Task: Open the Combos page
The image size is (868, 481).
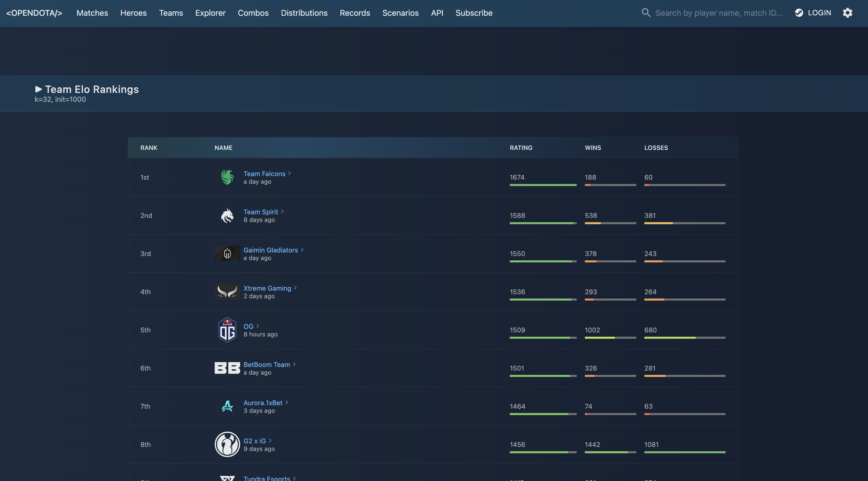Action: (253, 13)
